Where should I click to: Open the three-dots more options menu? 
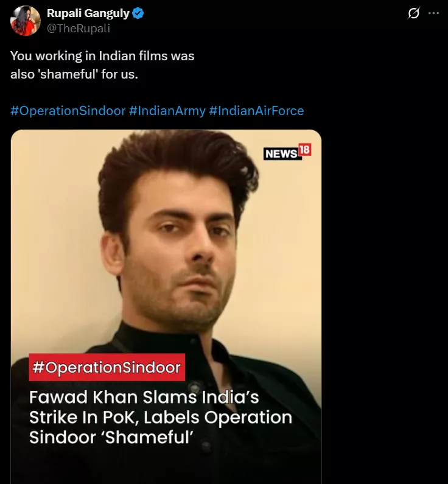(x=433, y=13)
